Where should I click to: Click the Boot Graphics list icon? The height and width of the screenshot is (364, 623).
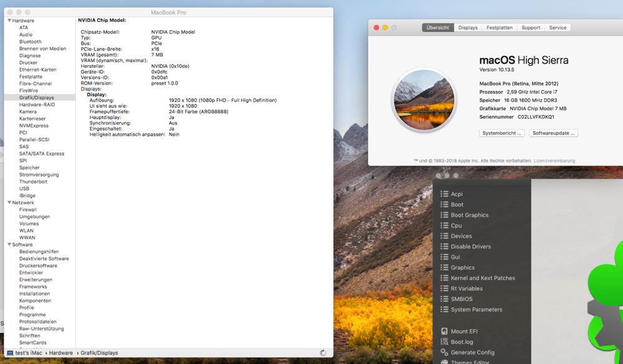pos(444,215)
